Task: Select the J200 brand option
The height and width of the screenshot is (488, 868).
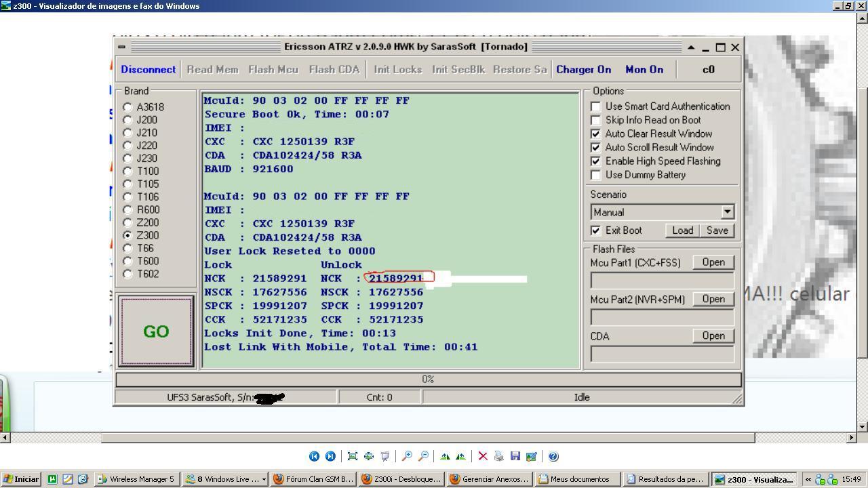Action: click(127, 120)
